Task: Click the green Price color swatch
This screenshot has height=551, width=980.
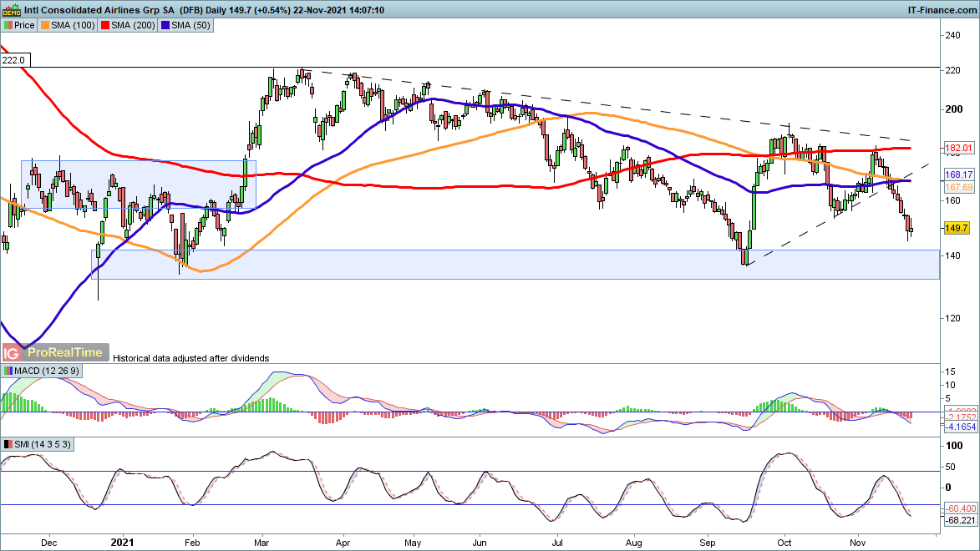Action: (x=8, y=25)
